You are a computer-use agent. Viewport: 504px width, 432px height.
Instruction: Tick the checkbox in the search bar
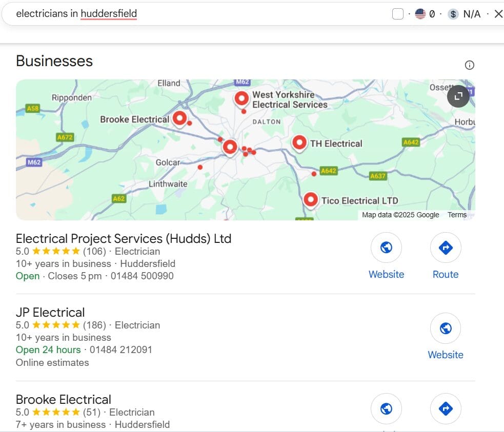click(398, 14)
